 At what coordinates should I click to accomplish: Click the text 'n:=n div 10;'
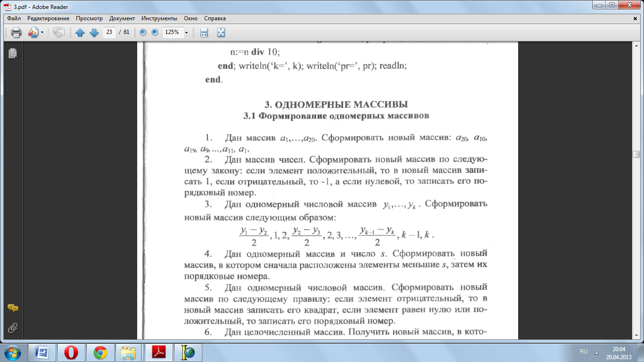click(255, 52)
